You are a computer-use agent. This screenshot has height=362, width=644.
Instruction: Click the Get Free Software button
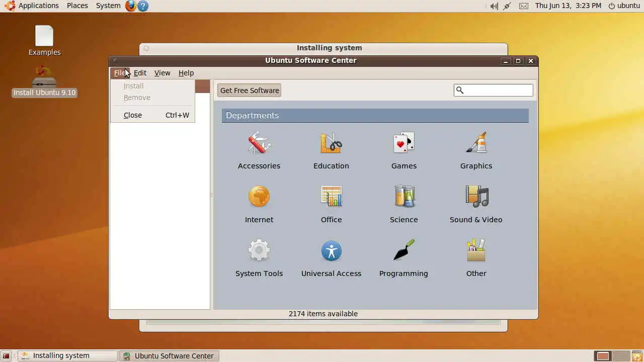[x=250, y=90]
